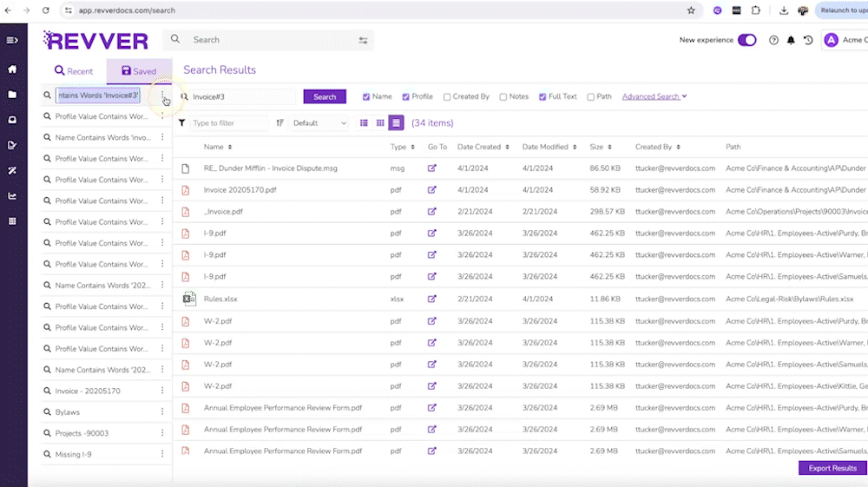Viewport: 868px width, 487px height.
Task: Click the purple Search button
Action: click(x=325, y=96)
